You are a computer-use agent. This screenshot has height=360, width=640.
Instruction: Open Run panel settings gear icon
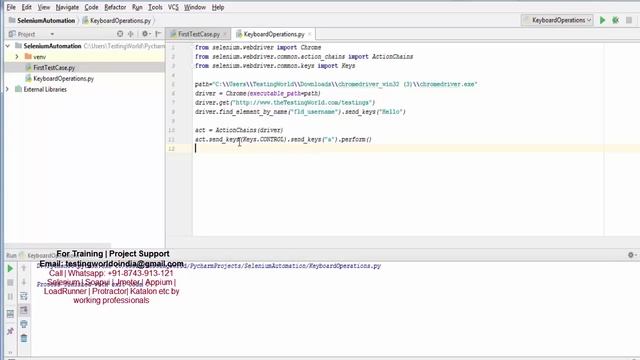coord(631,255)
